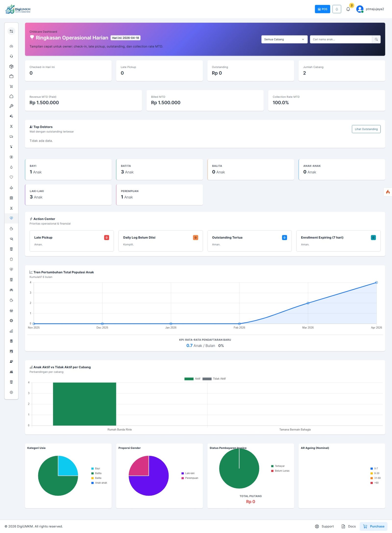Open the car icon sidebar module
The height and width of the screenshot is (533, 392).
point(11,290)
